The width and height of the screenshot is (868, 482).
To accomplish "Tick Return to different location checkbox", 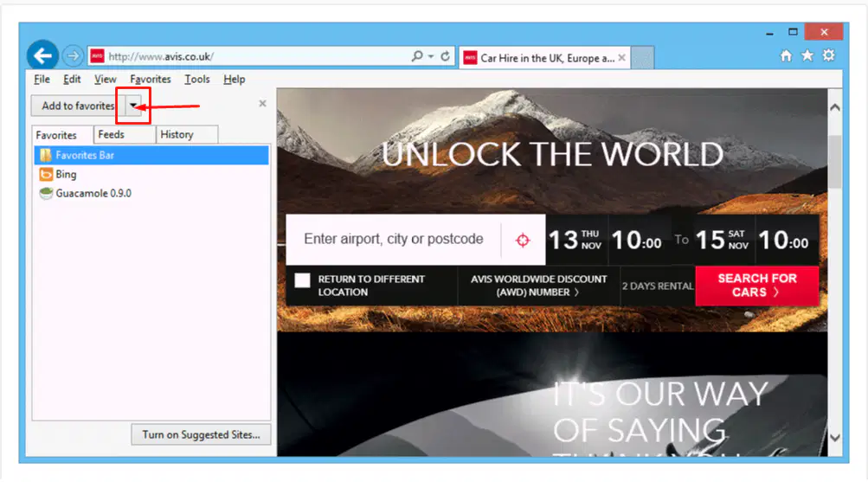I will 302,280.
